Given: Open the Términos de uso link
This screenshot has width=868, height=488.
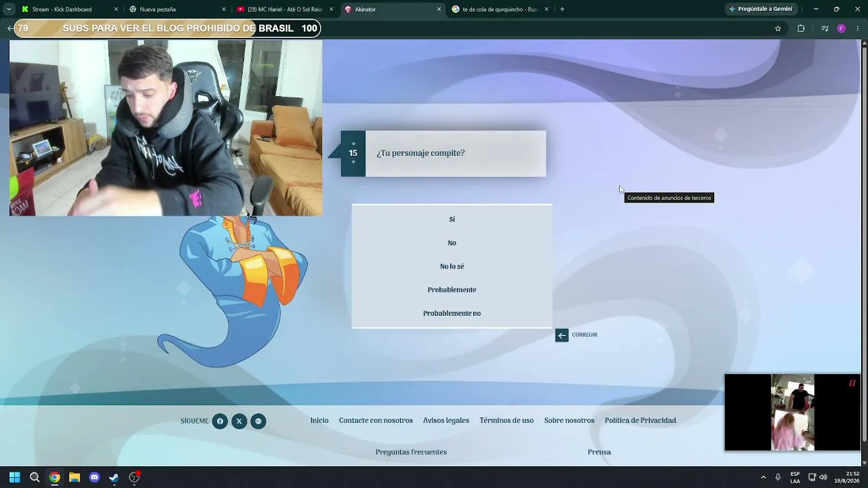Looking at the screenshot, I should [x=507, y=421].
